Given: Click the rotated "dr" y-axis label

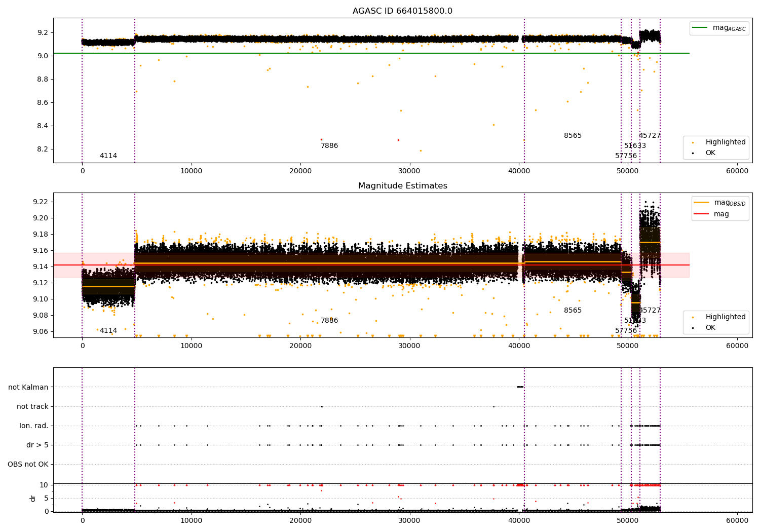Looking at the screenshot, I should (x=33, y=498).
